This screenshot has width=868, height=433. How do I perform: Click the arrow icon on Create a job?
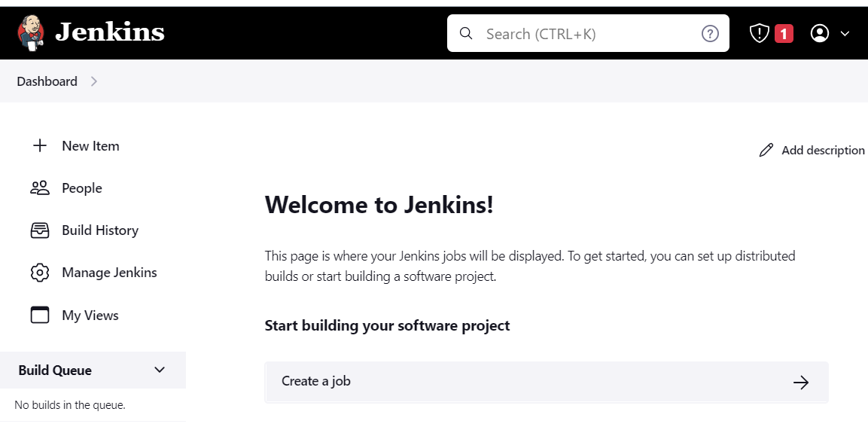click(801, 382)
